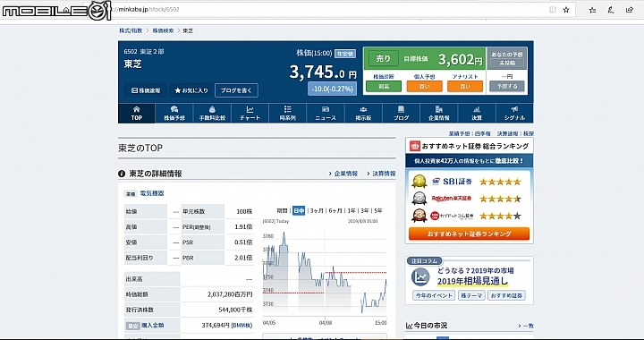644x340 pixels.
Task: Add 東芝 to お気に入り favorites
Action: point(191,90)
